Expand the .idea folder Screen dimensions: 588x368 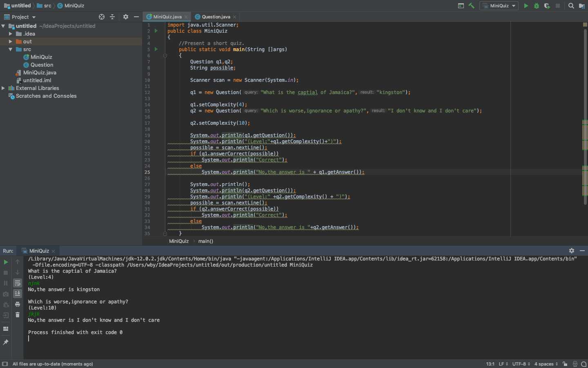11,34
